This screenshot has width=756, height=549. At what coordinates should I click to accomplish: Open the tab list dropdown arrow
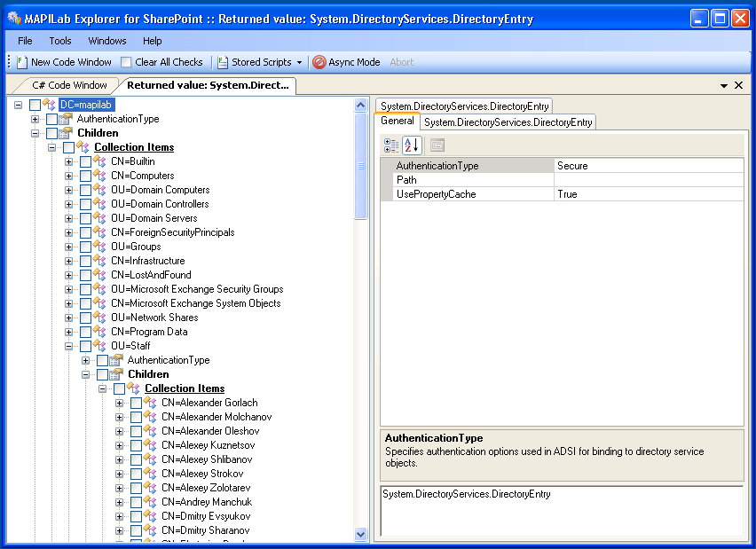pos(724,85)
